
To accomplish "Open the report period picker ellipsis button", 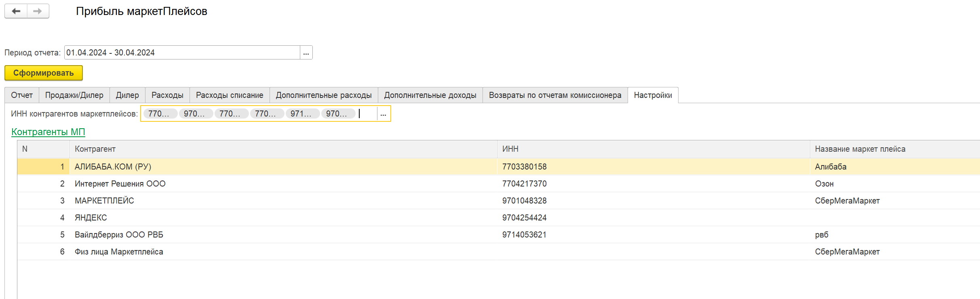I will [306, 53].
